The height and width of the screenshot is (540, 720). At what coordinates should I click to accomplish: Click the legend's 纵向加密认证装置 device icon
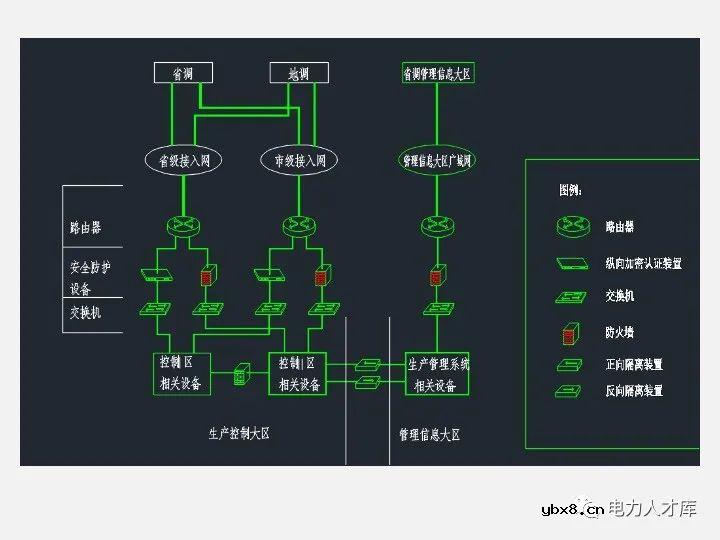pyautogui.click(x=570, y=263)
